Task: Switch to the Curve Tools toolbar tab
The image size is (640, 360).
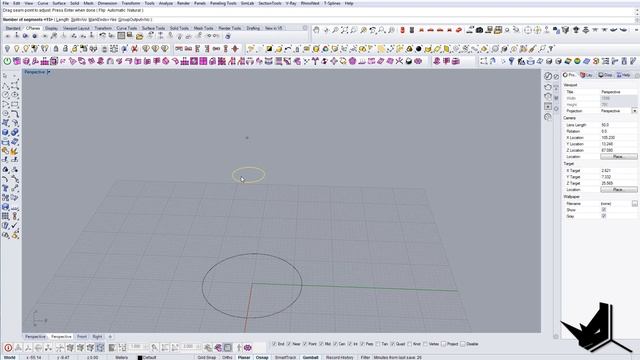Action: pyautogui.click(x=127, y=28)
